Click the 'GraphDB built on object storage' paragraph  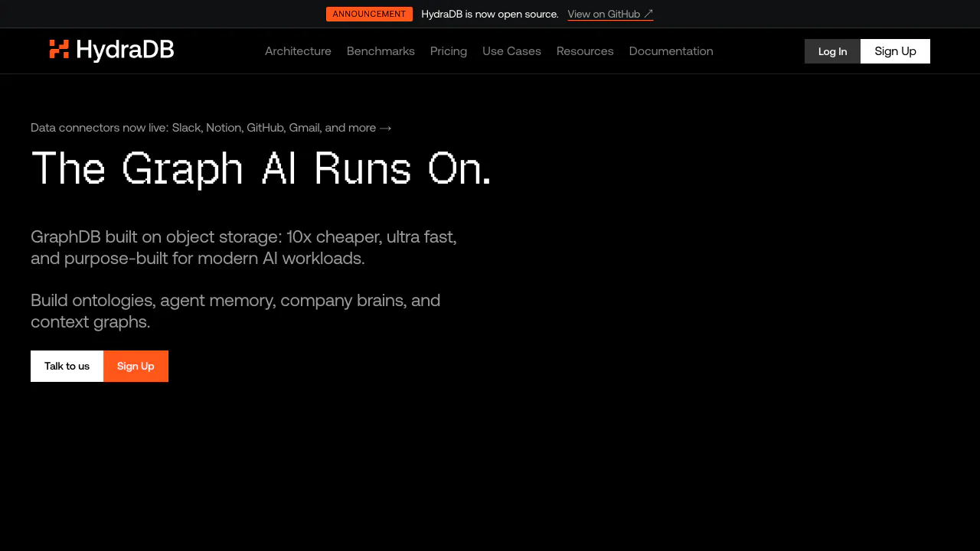(243, 247)
